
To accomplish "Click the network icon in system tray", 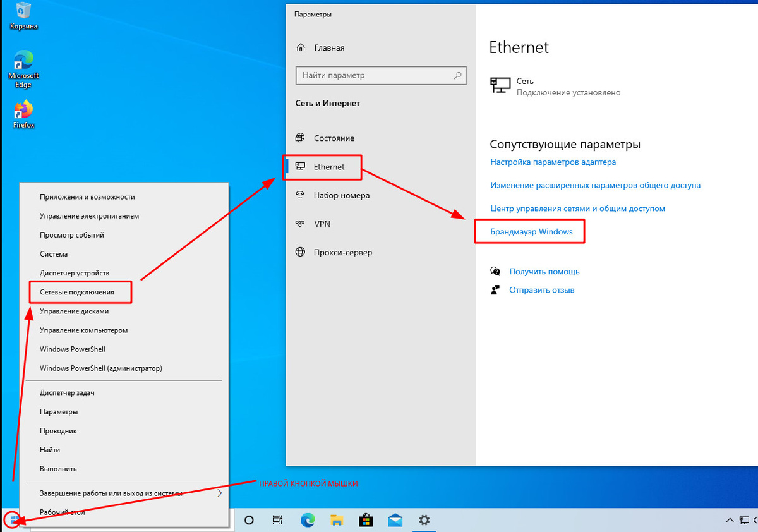I will [744, 520].
